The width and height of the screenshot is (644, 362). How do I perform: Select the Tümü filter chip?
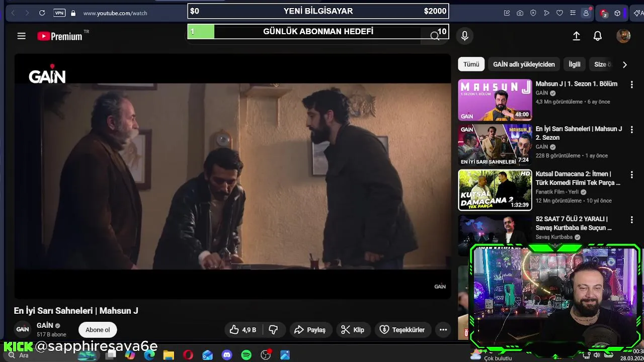pyautogui.click(x=471, y=64)
